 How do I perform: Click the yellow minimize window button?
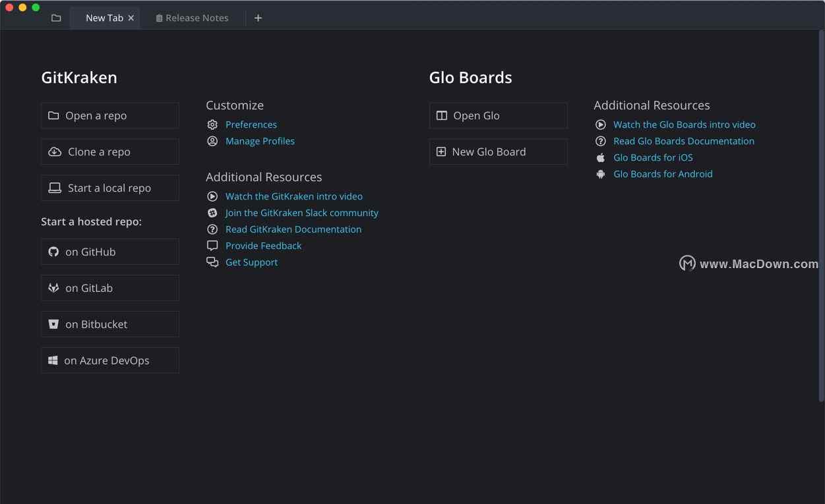pyautogui.click(x=22, y=7)
